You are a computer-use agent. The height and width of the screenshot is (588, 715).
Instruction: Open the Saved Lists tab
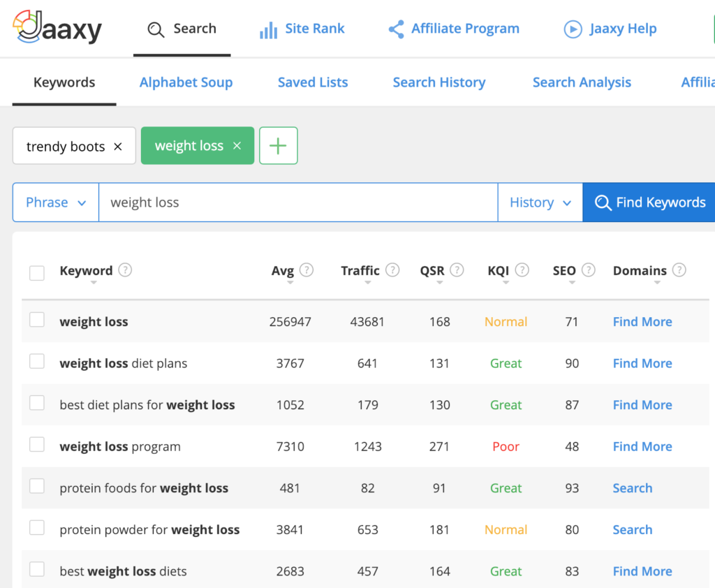313,82
